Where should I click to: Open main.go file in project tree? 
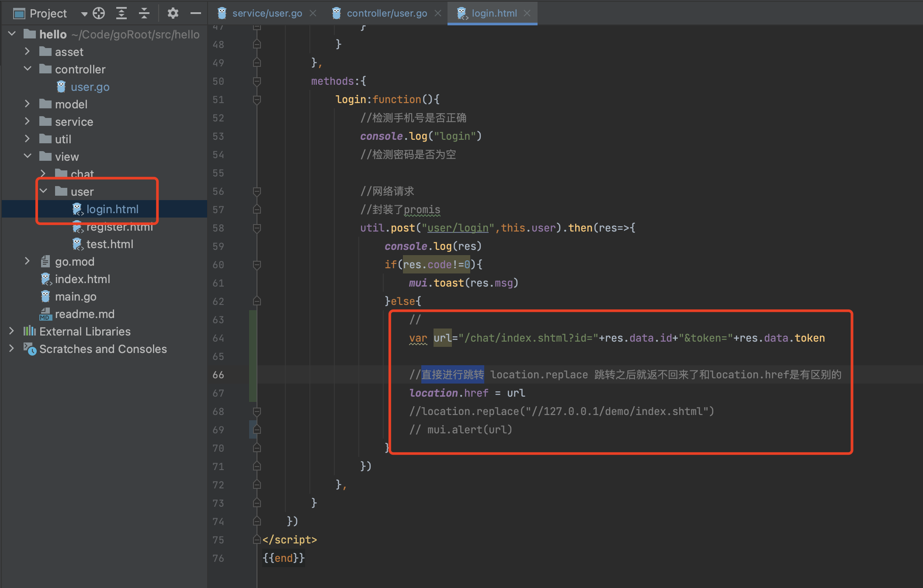76,297
